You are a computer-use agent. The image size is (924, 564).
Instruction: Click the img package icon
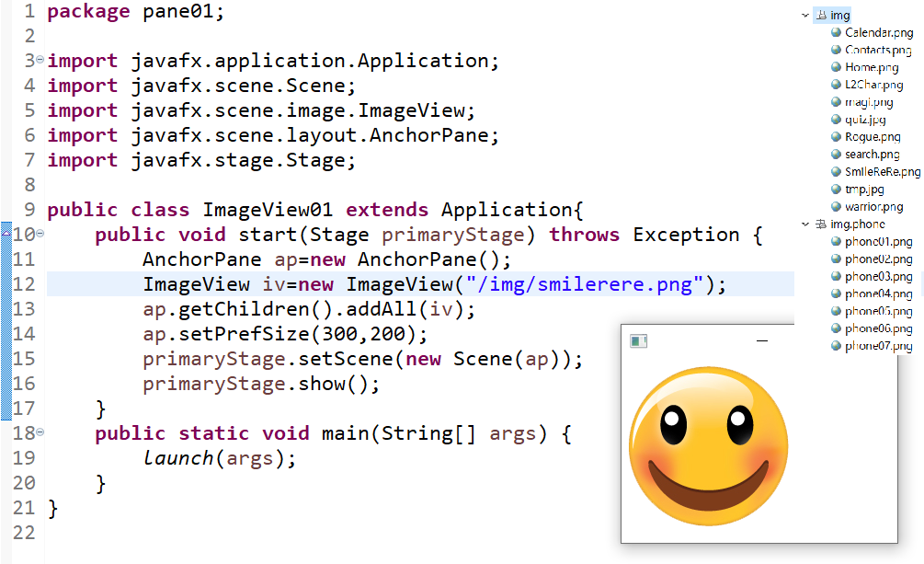point(821,16)
